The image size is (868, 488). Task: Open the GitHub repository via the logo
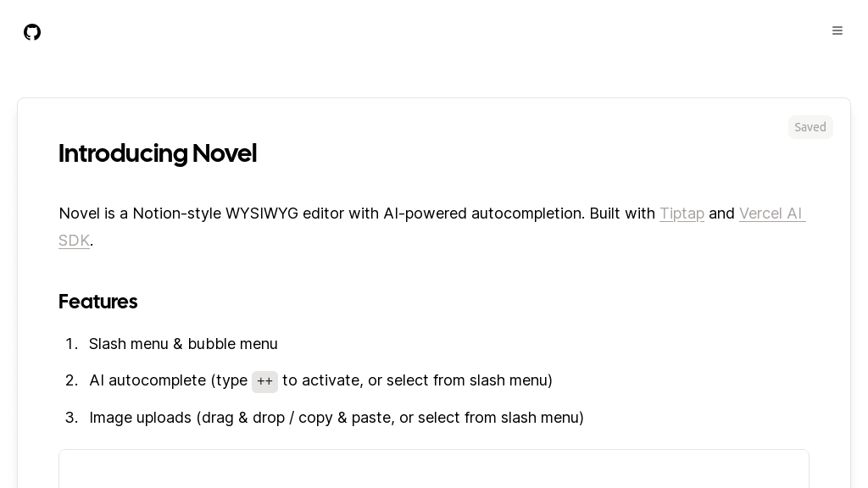coord(32,32)
